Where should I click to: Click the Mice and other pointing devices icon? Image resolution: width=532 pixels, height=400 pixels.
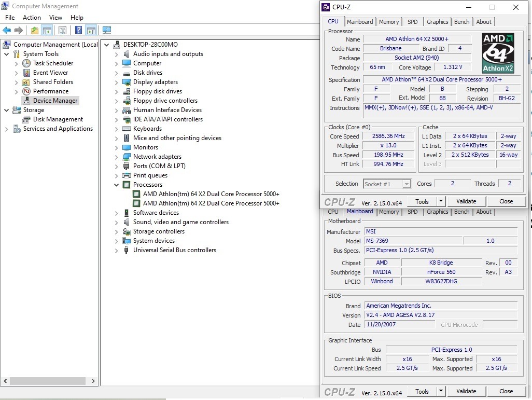(126, 138)
